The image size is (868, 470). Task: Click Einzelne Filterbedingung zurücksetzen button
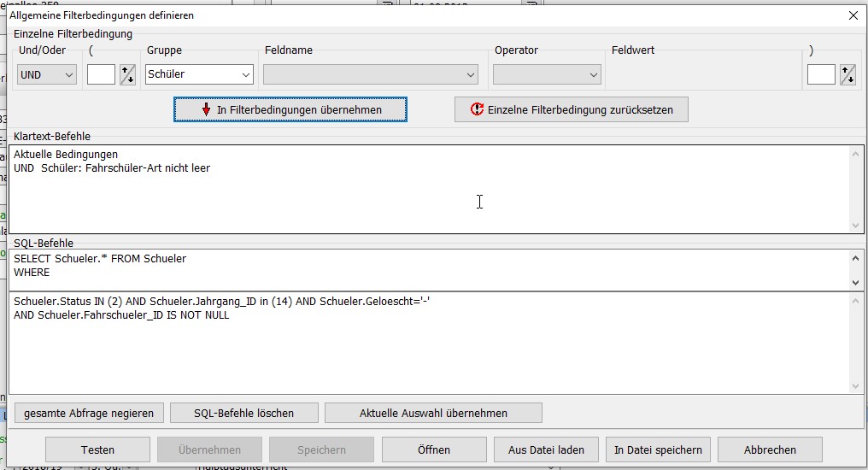(572, 109)
